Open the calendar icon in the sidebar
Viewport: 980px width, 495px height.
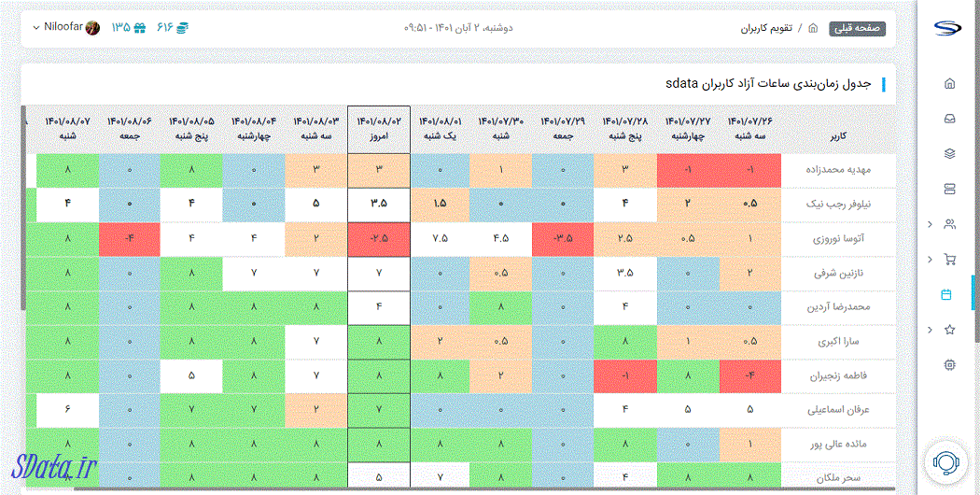946,294
